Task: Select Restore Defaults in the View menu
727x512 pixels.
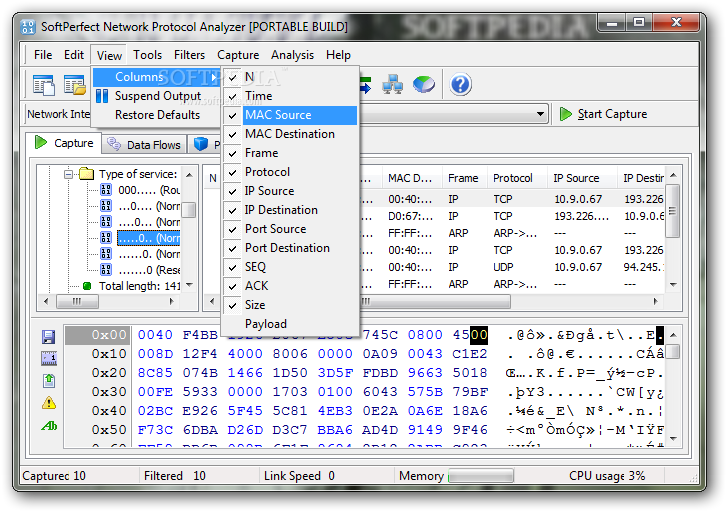Action: 156,115
